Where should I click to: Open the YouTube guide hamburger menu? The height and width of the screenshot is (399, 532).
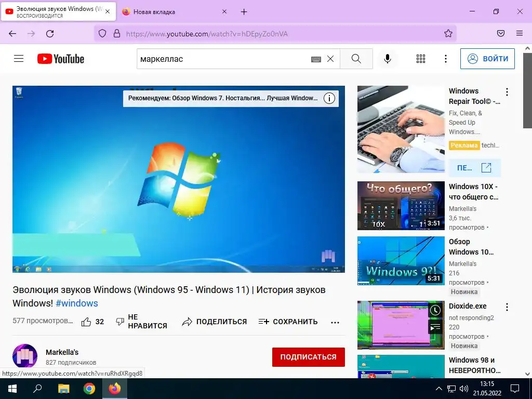click(19, 59)
